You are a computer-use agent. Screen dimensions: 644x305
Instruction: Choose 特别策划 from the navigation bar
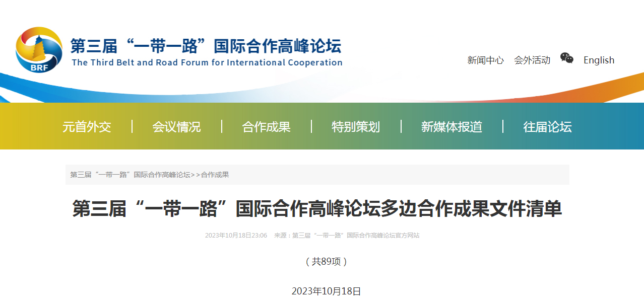pos(356,127)
